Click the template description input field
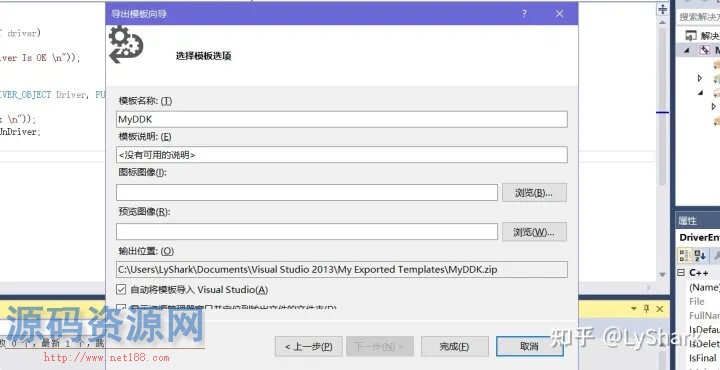This screenshot has height=370, width=720. tap(342, 155)
